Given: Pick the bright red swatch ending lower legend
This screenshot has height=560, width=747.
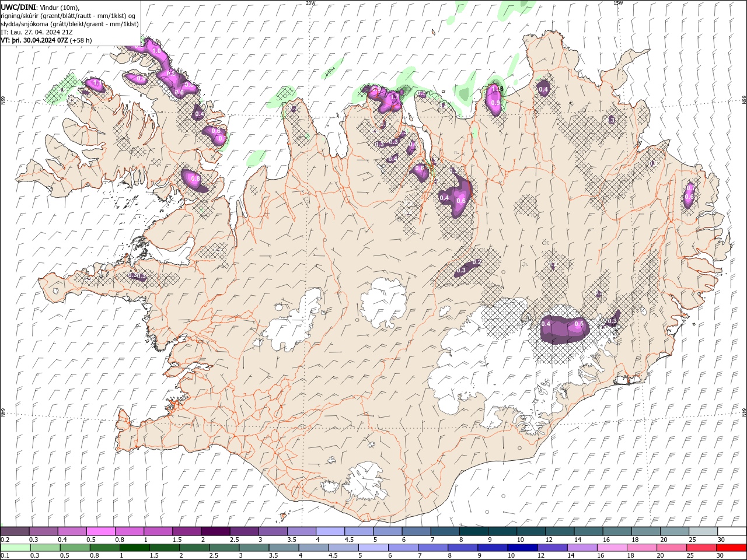Looking at the screenshot, I should point(732,548).
